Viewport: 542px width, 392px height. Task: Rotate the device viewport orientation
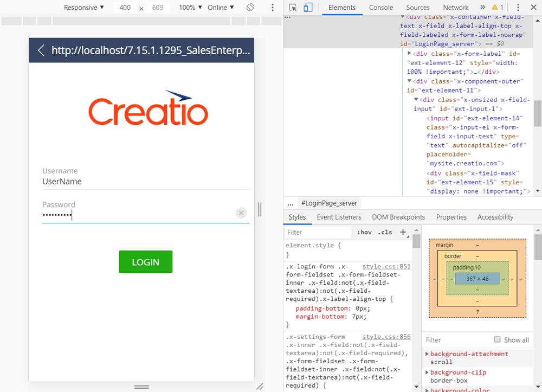coord(250,7)
